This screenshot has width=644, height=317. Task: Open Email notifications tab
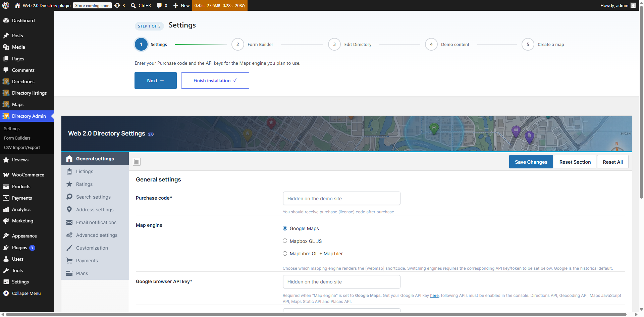(95, 222)
